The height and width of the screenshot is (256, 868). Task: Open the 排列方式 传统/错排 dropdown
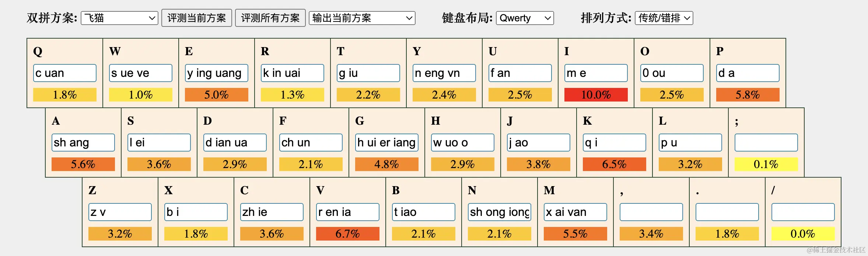[664, 18]
